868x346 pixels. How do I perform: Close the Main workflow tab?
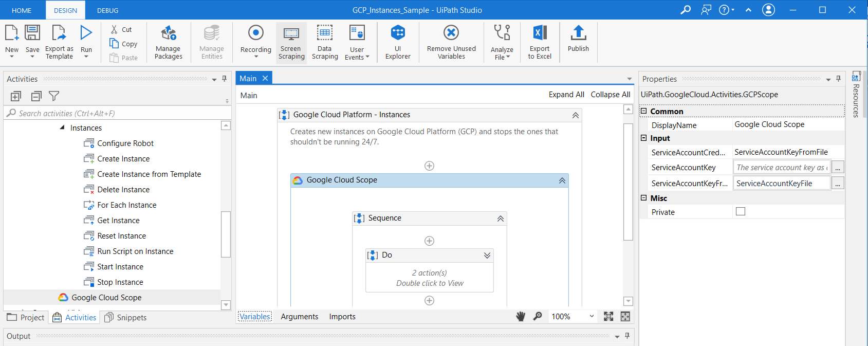coord(265,78)
